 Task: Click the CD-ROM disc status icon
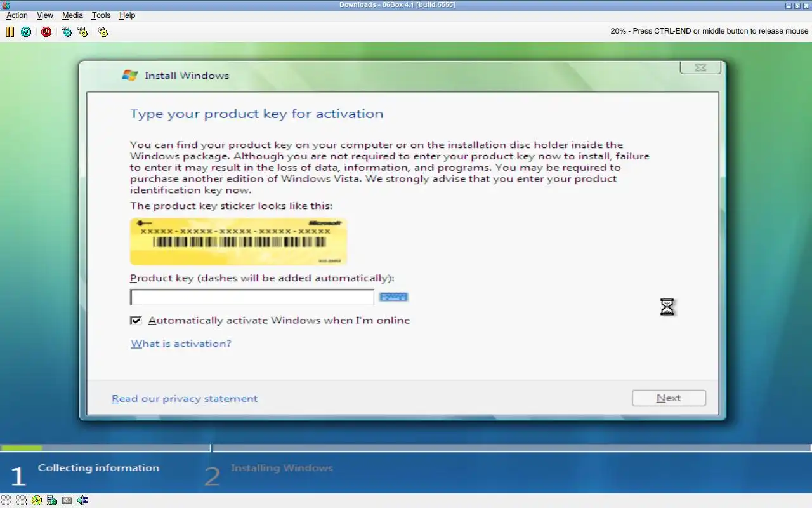(37, 500)
